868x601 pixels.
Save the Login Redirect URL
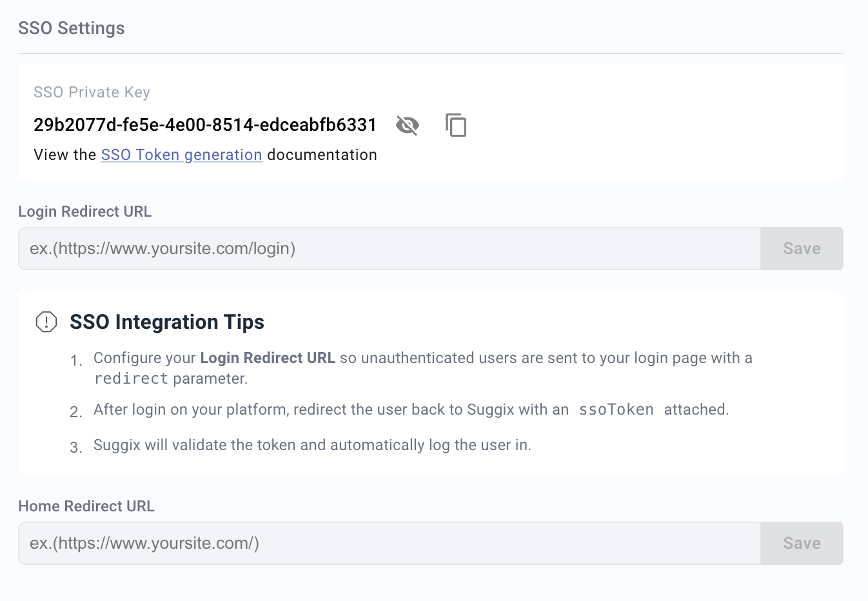801,248
